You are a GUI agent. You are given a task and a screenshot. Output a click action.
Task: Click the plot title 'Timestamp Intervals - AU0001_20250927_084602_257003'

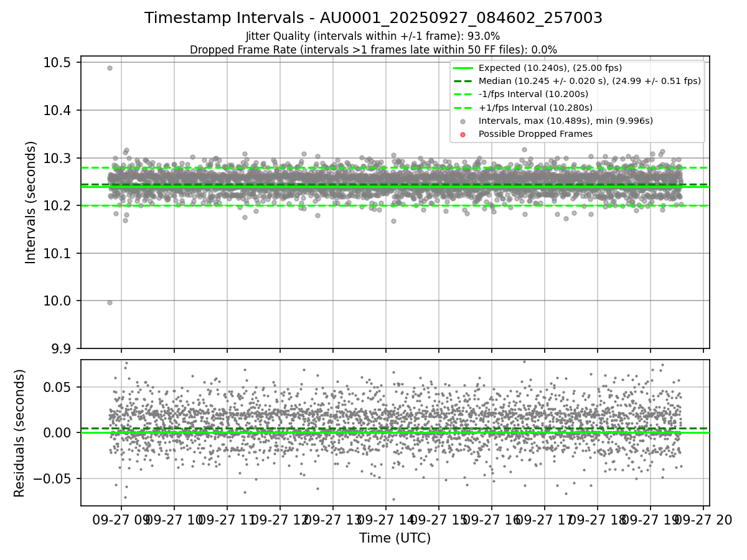374,18
